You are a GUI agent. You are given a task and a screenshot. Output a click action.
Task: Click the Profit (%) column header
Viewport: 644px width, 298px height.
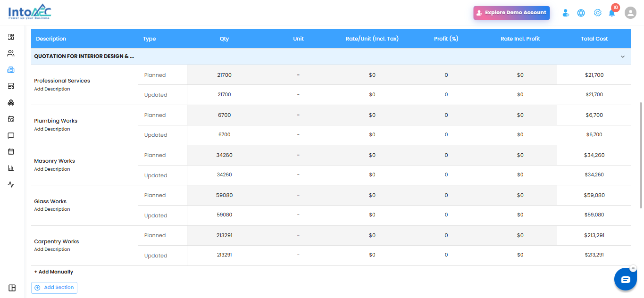pos(446,39)
